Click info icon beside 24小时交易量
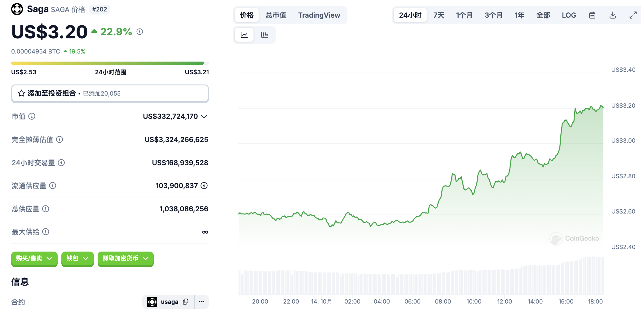The height and width of the screenshot is (315, 644). pos(61,163)
